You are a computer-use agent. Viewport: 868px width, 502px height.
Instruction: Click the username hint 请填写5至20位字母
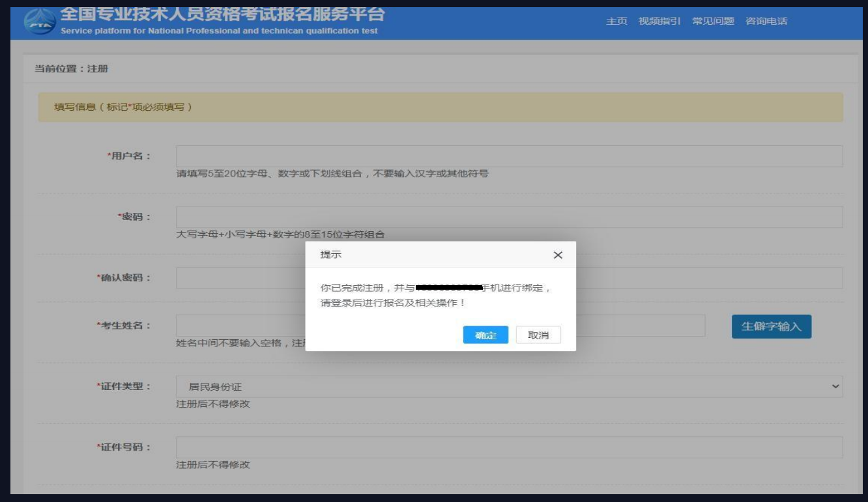tap(332, 174)
